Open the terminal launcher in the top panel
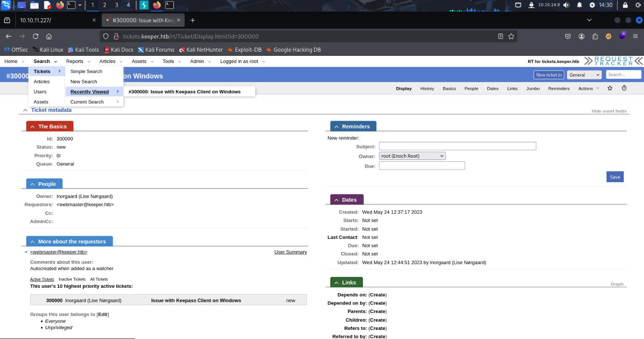The height and width of the screenshot is (339, 644). [x=71, y=5]
